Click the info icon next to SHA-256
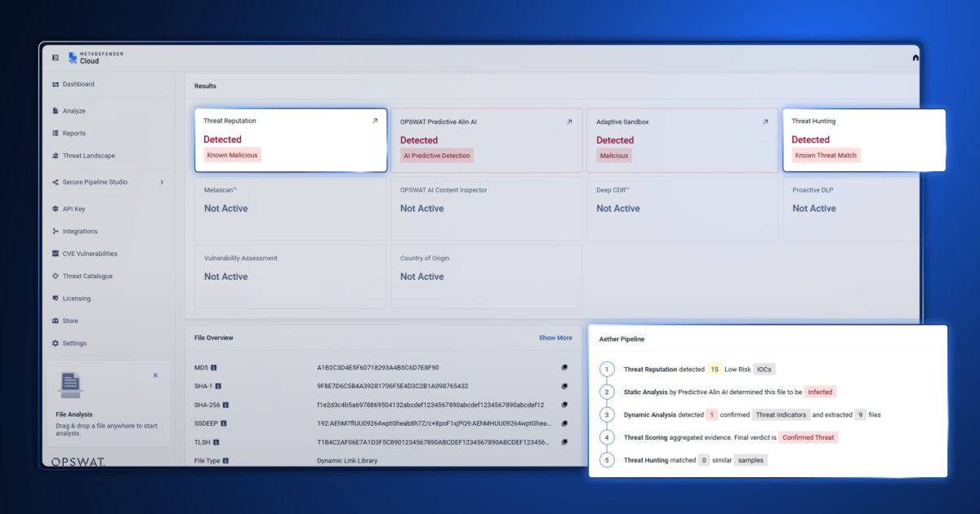The image size is (980, 514). [x=226, y=405]
